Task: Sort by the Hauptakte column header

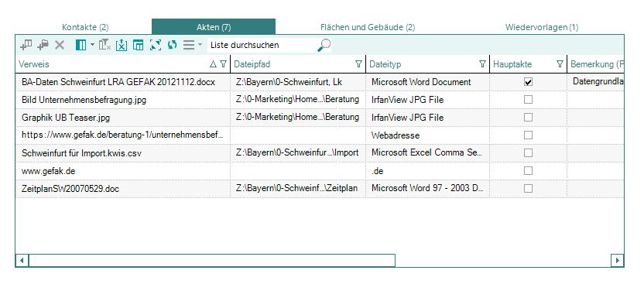Action: 512,64
